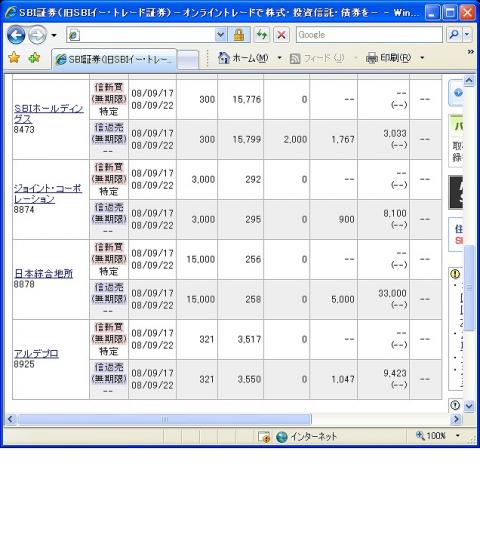Click the info circle icon near scrollbar bottom
This screenshot has height=559, width=480.
[x=455, y=405]
